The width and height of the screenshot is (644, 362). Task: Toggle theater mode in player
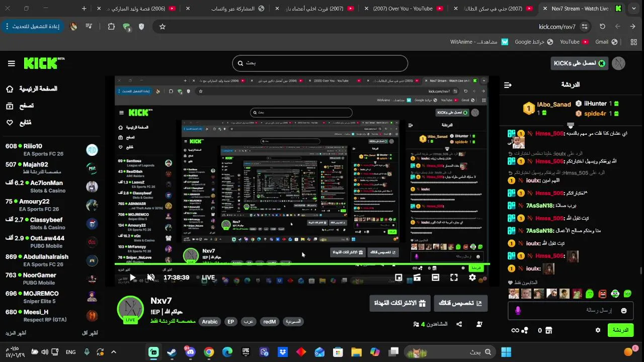tap(436, 277)
